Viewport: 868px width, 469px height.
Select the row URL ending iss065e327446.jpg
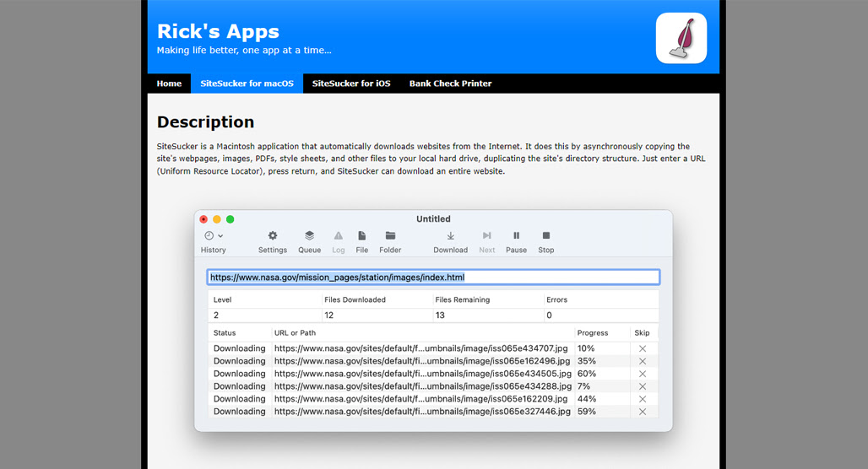click(422, 412)
